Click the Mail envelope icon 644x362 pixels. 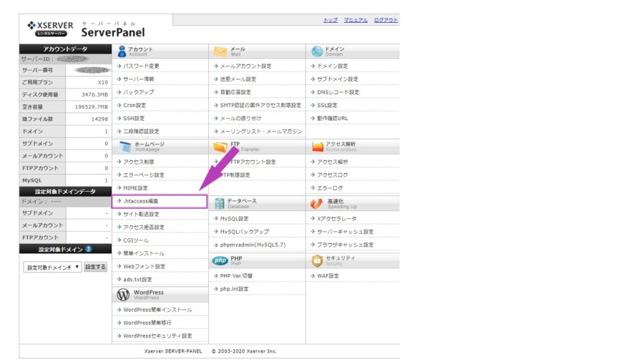click(220, 52)
